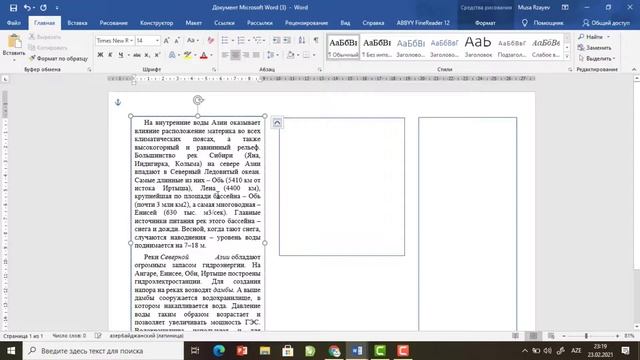Increase font size with the larger A icon

[167, 40]
